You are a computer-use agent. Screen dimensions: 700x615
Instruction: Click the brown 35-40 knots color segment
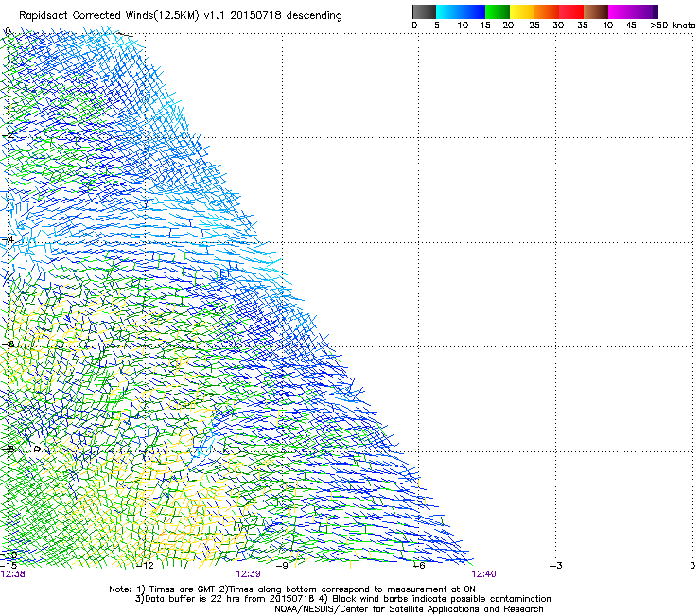coord(596,11)
